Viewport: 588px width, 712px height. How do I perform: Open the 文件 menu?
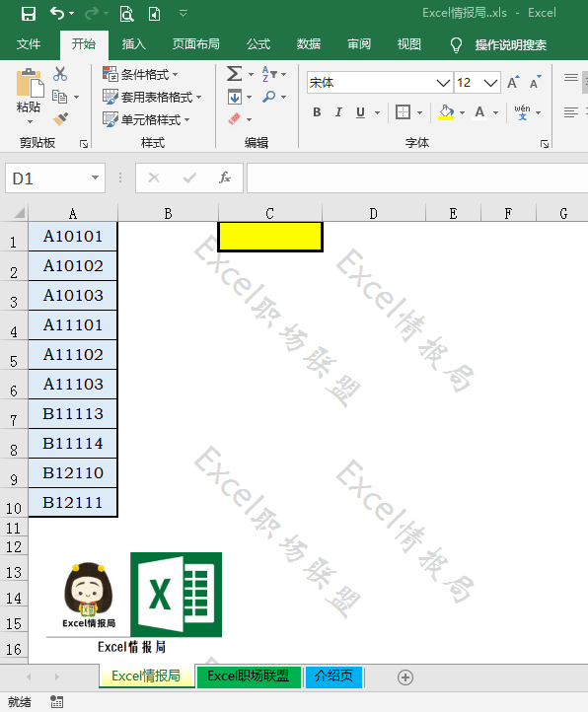[x=29, y=44]
